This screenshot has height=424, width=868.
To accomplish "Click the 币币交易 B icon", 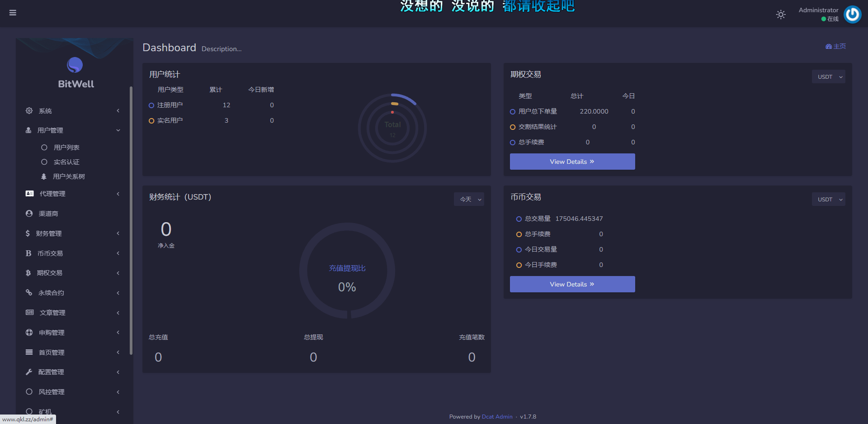I will [x=29, y=253].
